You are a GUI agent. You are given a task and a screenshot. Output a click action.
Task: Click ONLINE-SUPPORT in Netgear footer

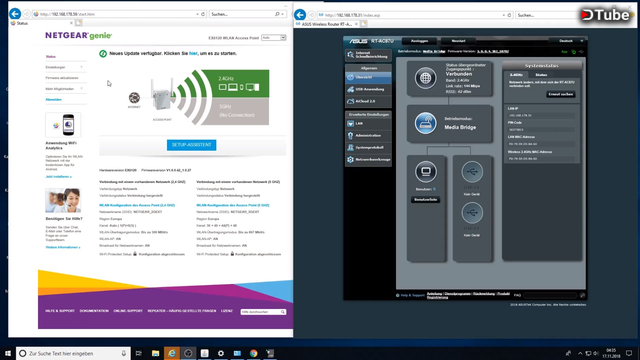(x=128, y=311)
